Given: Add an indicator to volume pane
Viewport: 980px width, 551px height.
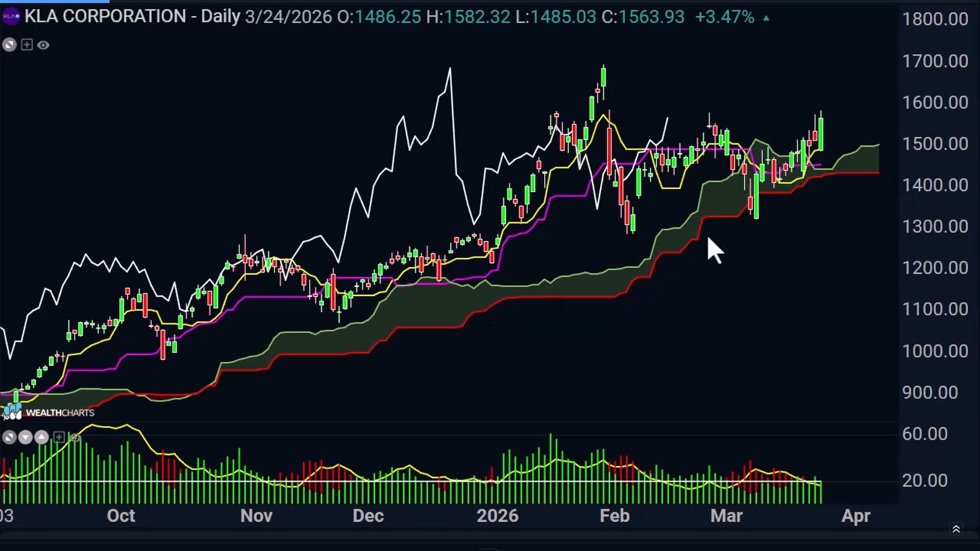Looking at the screenshot, I should (59, 437).
